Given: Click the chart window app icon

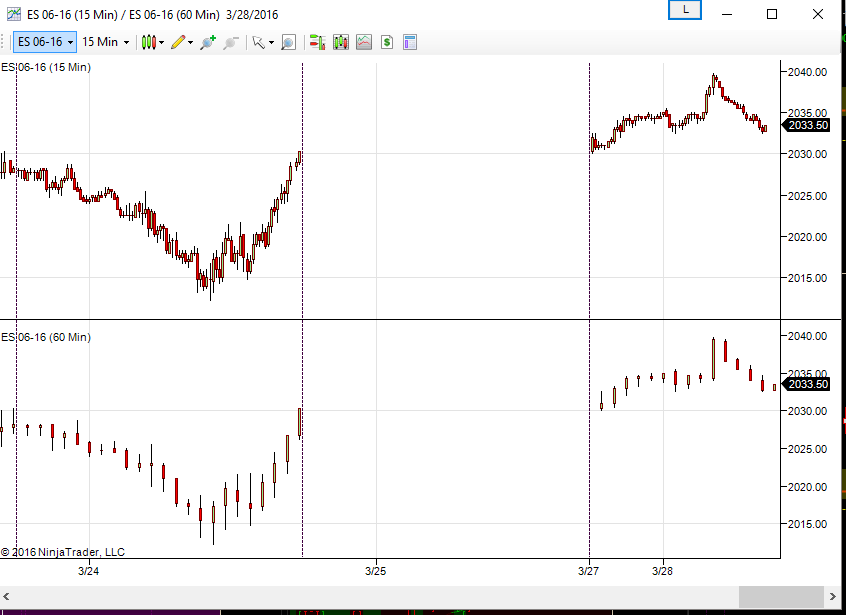Looking at the screenshot, I should 13,14.
